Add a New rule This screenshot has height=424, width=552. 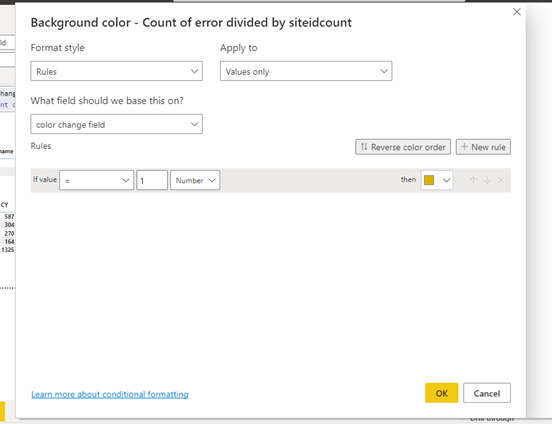(x=483, y=147)
